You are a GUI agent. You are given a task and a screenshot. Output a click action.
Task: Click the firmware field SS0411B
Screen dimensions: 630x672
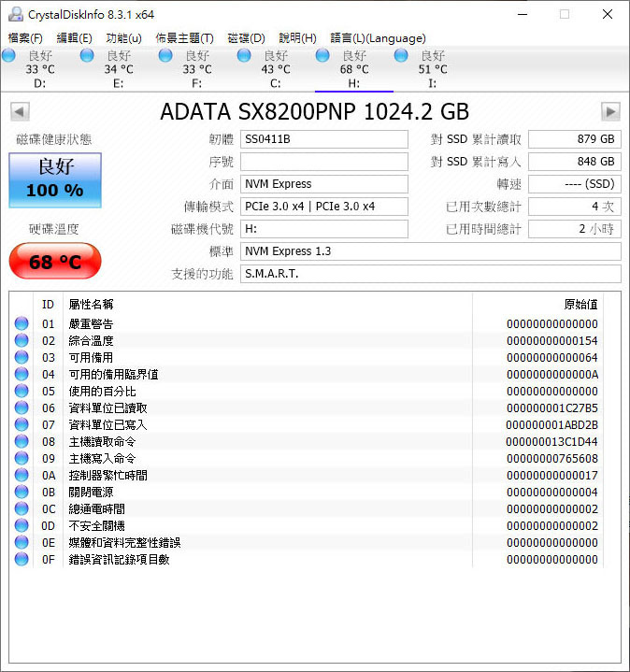(x=324, y=139)
